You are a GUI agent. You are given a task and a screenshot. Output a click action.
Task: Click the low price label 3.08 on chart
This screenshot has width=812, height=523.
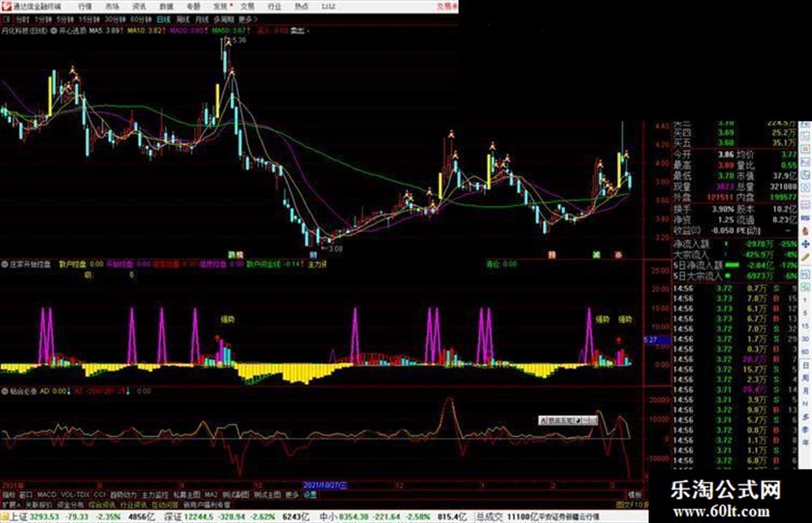pos(335,249)
